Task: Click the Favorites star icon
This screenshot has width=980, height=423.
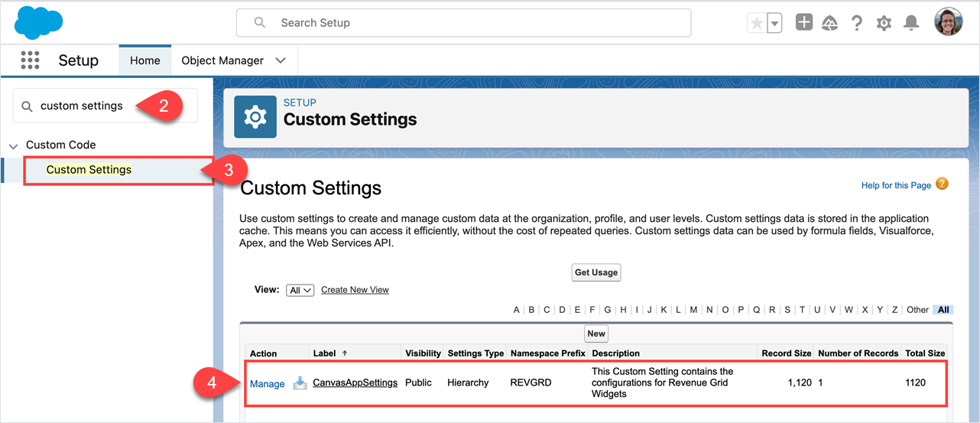Action: pyautogui.click(x=757, y=23)
